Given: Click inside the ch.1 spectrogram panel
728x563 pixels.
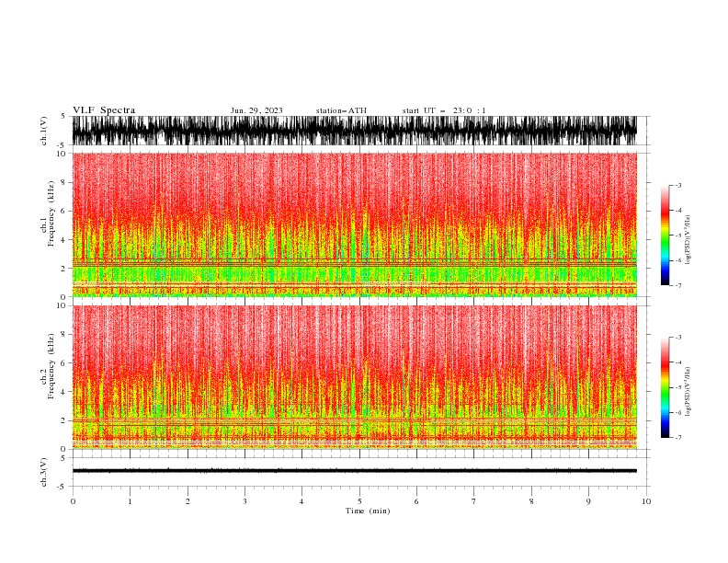Looking at the screenshot, I should (x=354, y=224).
